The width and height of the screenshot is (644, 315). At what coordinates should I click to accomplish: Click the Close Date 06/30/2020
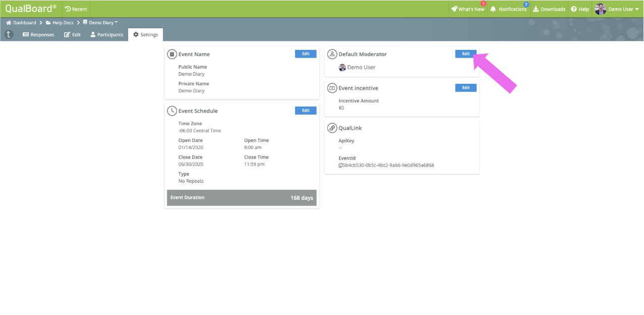click(x=191, y=164)
